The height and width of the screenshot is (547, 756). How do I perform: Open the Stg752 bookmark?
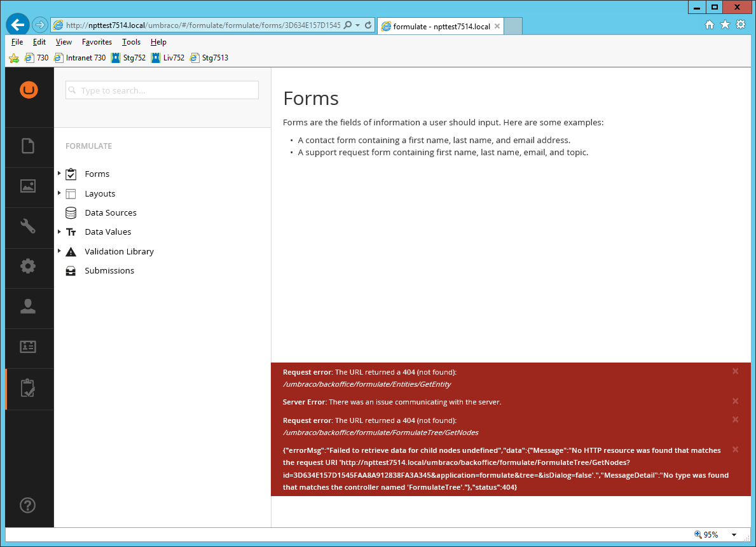[128, 58]
